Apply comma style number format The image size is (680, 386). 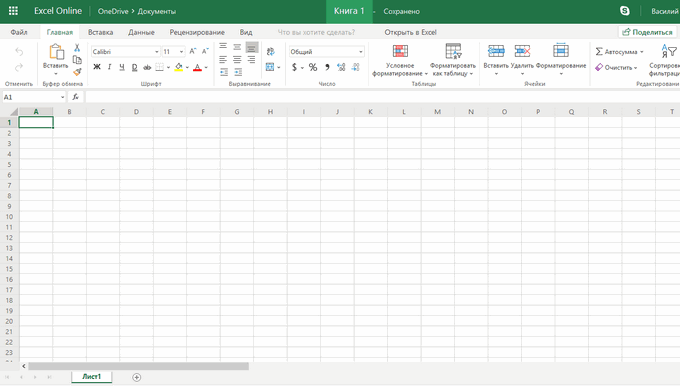pos(327,67)
